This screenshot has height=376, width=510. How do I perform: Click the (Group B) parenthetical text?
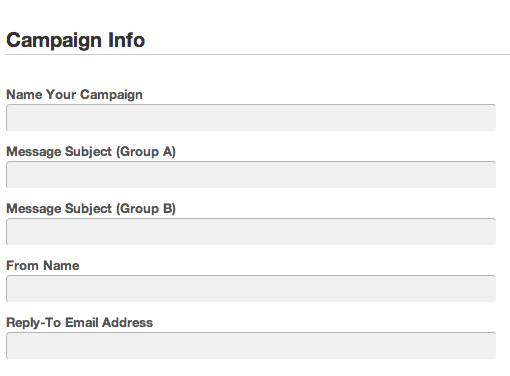click(x=146, y=209)
